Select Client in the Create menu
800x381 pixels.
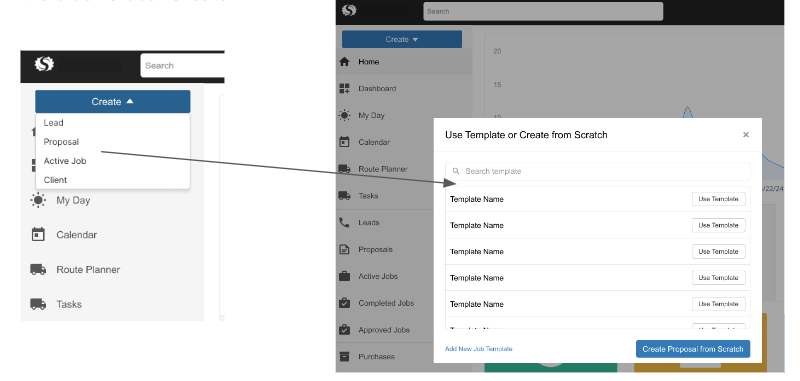pyautogui.click(x=55, y=180)
